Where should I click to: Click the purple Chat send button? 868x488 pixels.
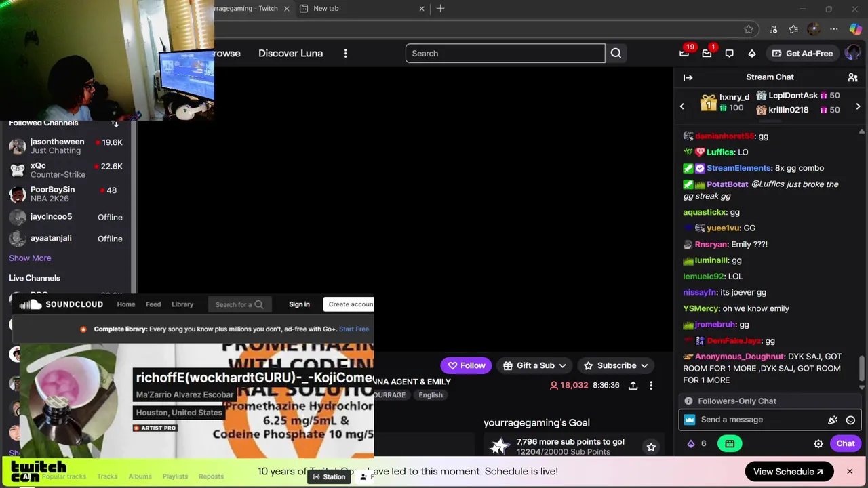click(x=845, y=443)
